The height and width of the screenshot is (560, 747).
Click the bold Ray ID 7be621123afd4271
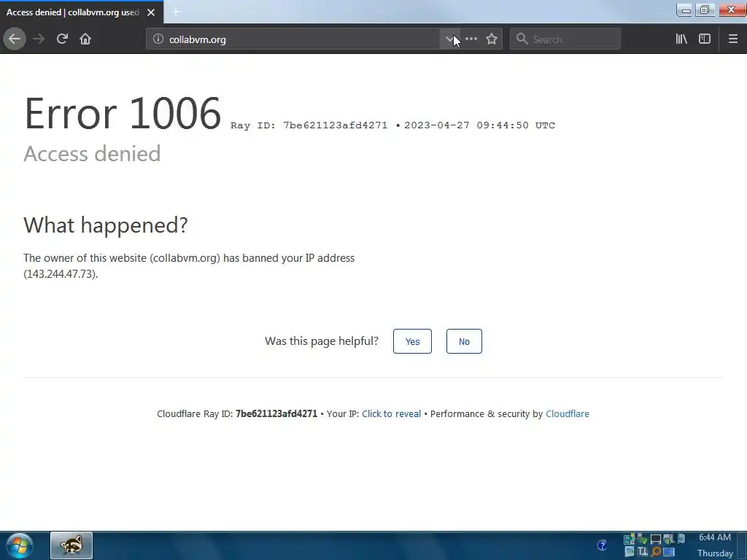click(x=276, y=414)
